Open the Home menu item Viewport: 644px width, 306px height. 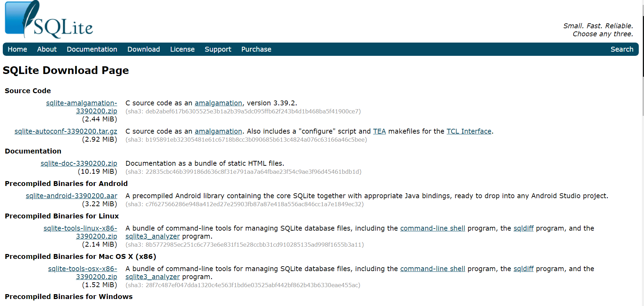pyautogui.click(x=17, y=49)
